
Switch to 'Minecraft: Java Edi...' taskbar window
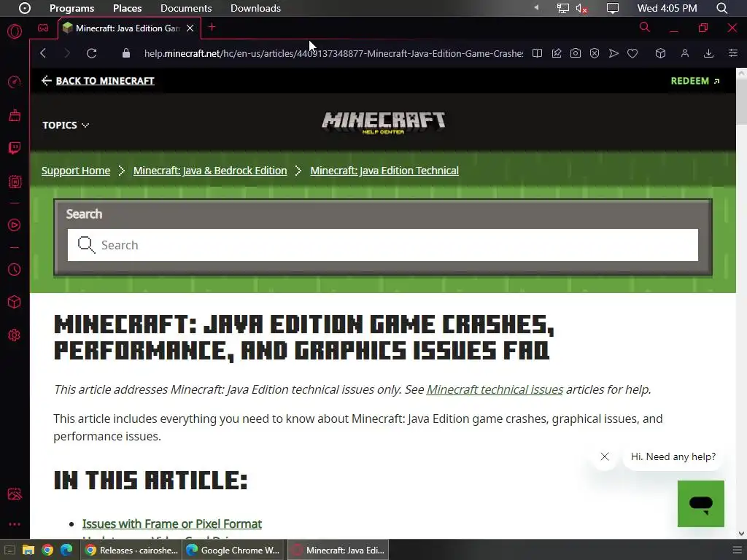pos(338,550)
